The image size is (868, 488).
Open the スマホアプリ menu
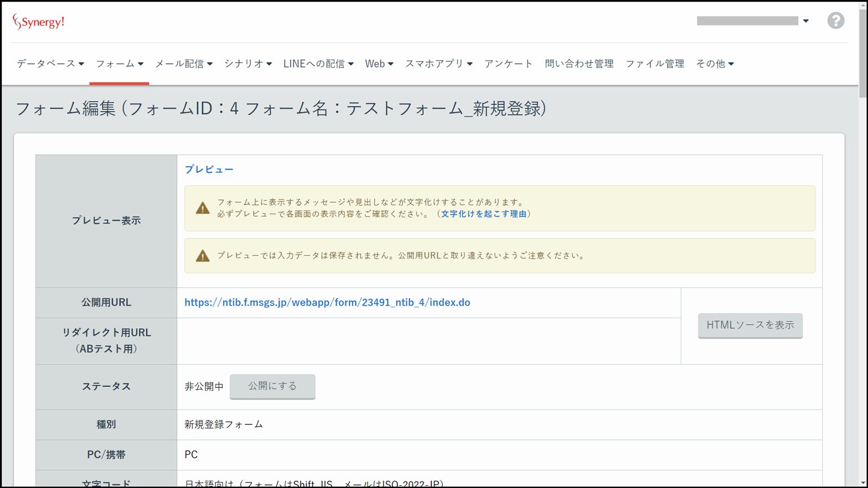[x=439, y=64]
